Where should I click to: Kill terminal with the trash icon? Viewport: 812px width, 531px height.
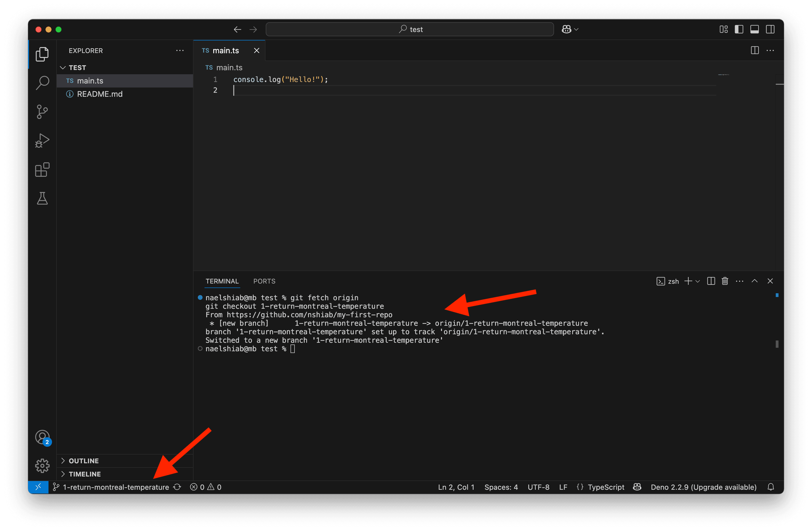click(725, 281)
